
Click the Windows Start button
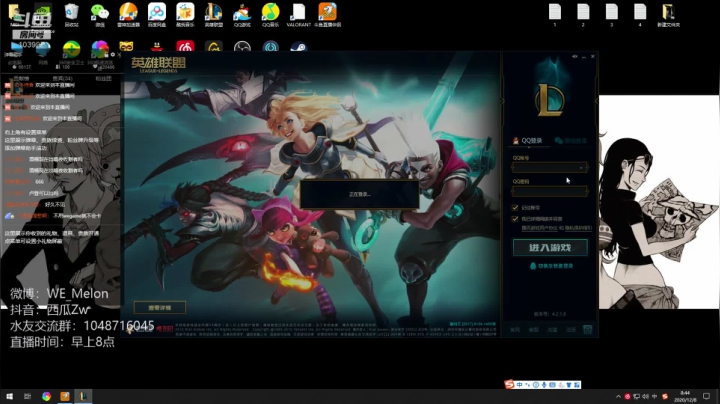click(x=9, y=396)
